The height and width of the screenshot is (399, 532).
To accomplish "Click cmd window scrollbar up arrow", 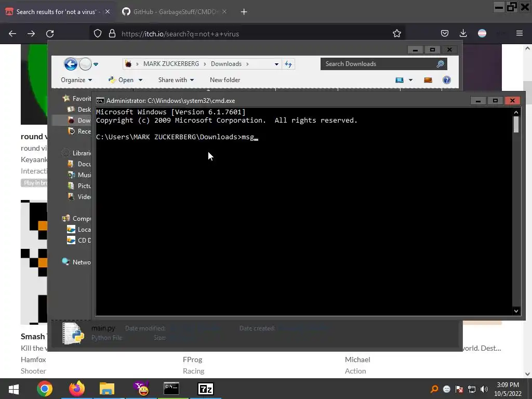I will [516, 112].
